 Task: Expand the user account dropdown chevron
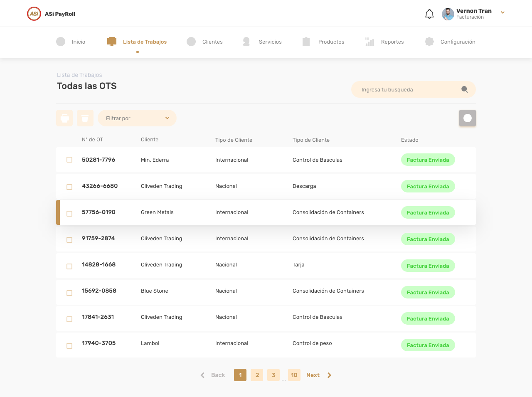(502, 12)
